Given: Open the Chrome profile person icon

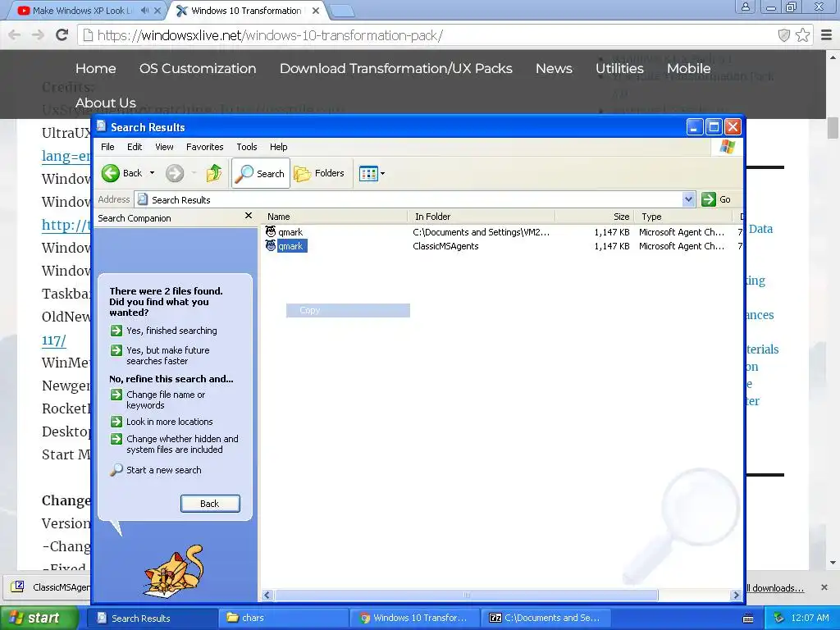Looking at the screenshot, I should [x=745, y=7].
